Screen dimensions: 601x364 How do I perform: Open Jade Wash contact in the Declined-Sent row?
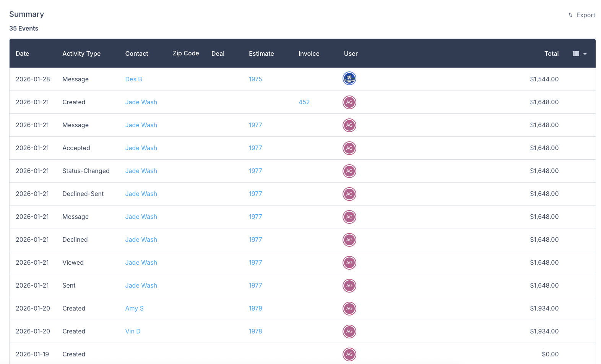pos(141,194)
